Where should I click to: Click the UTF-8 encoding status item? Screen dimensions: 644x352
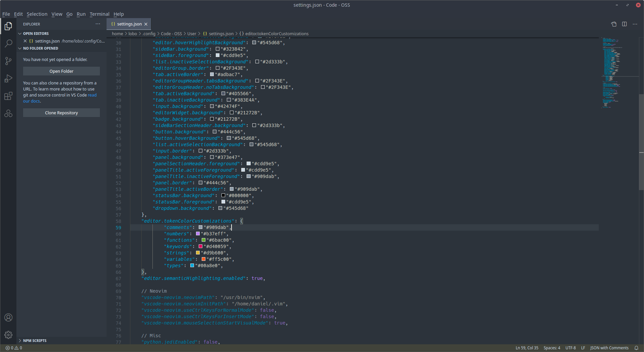tap(570, 348)
